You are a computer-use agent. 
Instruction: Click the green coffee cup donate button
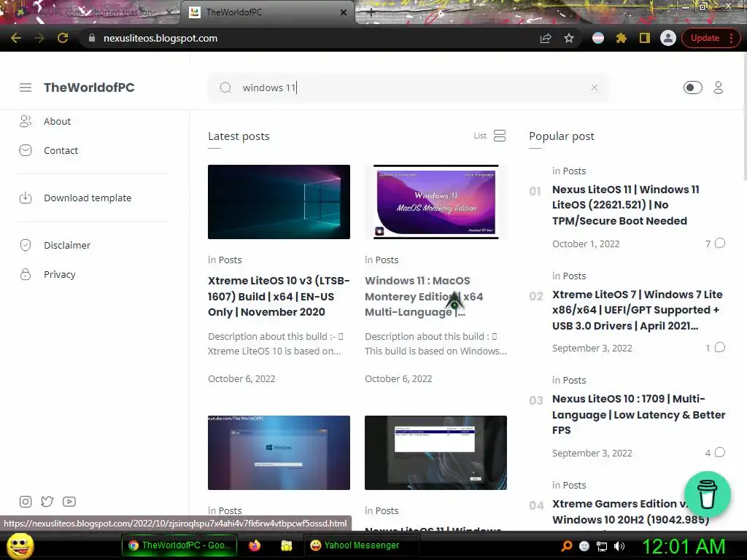click(708, 494)
